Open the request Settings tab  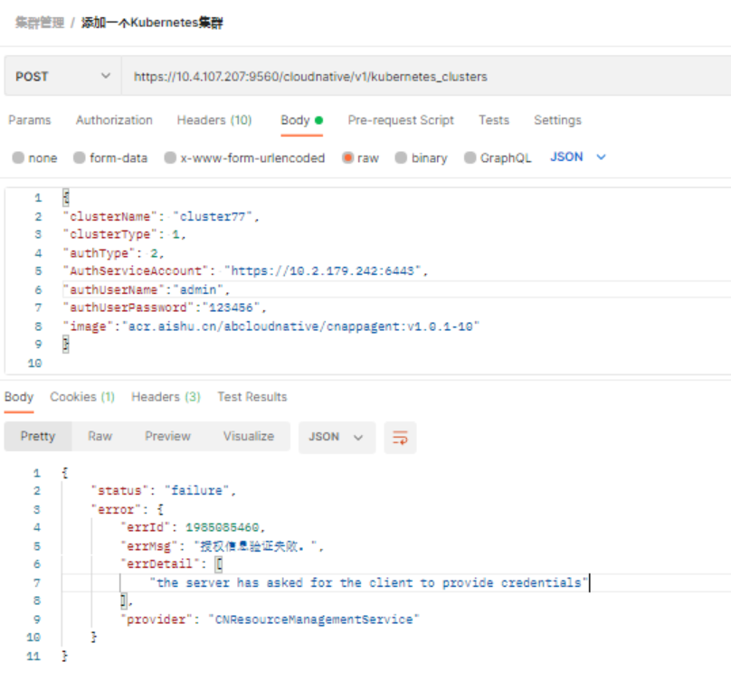pyautogui.click(x=557, y=120)
